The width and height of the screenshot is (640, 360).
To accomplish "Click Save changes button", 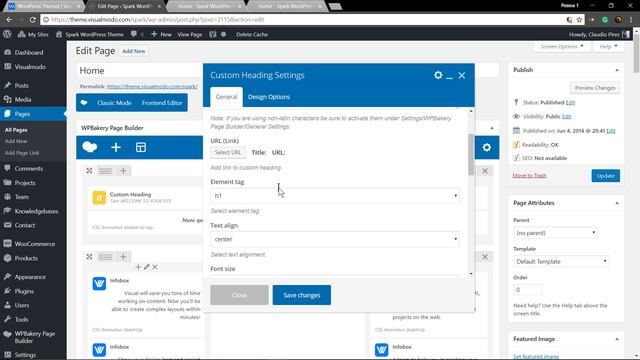I will (x=302, y=295).
